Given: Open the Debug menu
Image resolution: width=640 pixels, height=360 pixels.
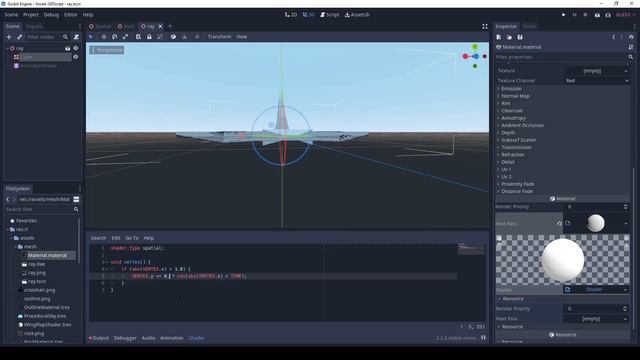Looking at the screenshot, I should [x=51, y=15].
